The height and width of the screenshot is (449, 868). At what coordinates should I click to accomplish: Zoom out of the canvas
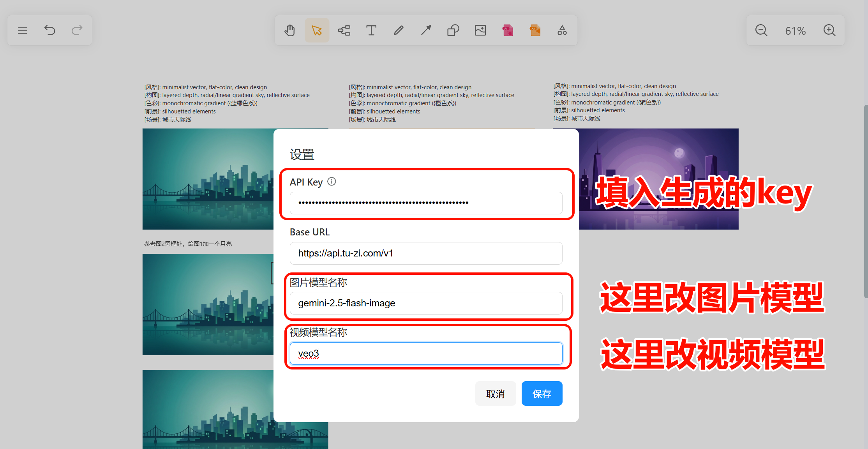pyautogui.click(x=761, y=30)
